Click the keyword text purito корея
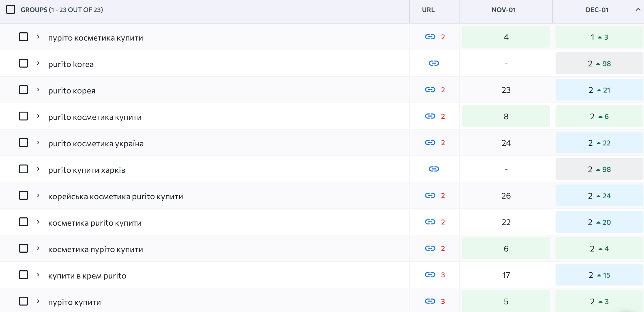The width and height of the screenshot is (644, 312). (72, 90)
